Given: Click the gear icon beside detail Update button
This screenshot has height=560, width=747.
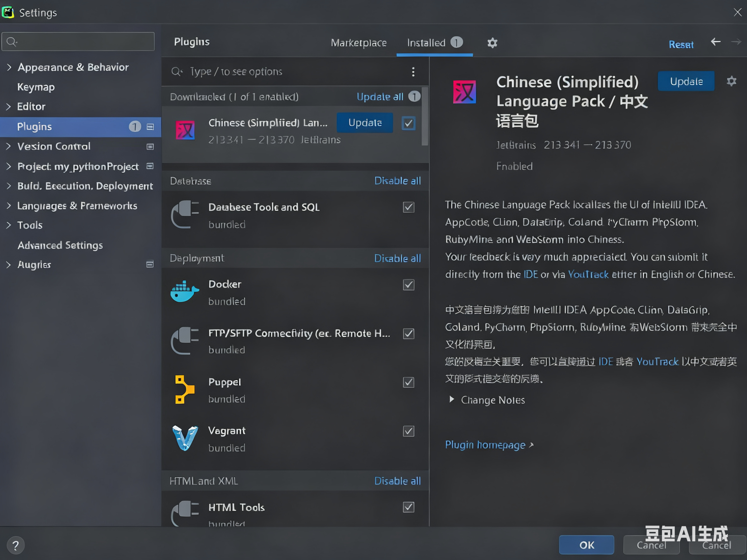Looking at the screenshot, I should [x=731, y=81].
